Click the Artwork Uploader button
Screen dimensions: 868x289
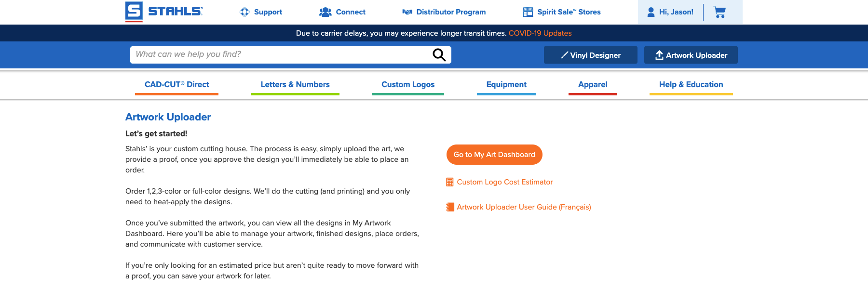691,55
